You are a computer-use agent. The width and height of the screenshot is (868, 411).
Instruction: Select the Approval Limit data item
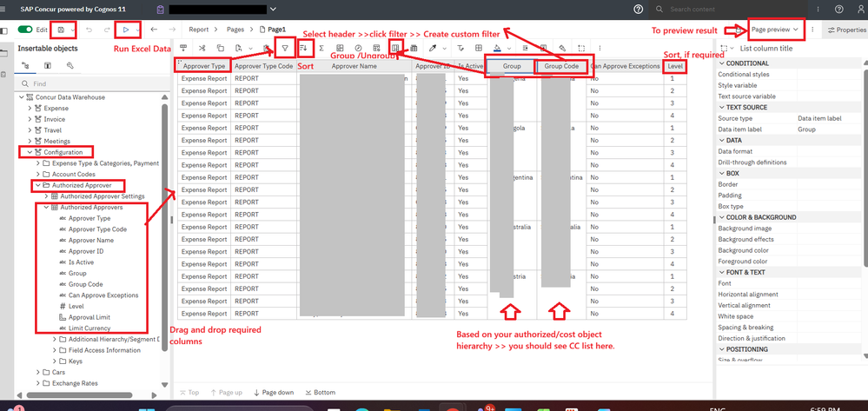[89, 317]
